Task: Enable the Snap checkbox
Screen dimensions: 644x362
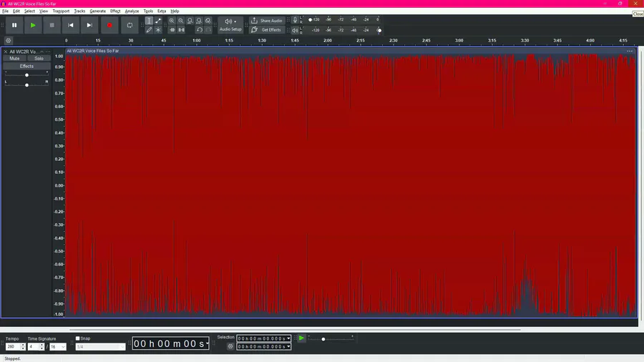Action: click(77, 338)
